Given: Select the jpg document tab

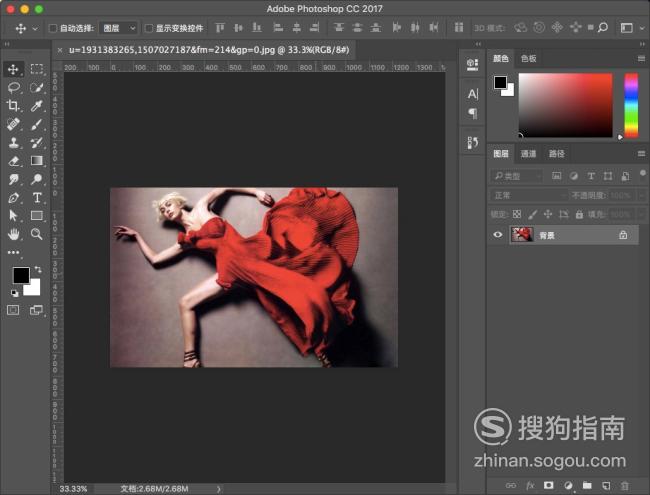Looking at the screenshot, I should (x=209, y=50).
